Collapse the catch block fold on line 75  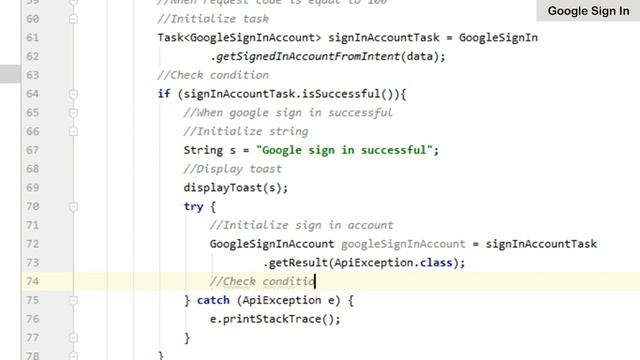(73, 300)
